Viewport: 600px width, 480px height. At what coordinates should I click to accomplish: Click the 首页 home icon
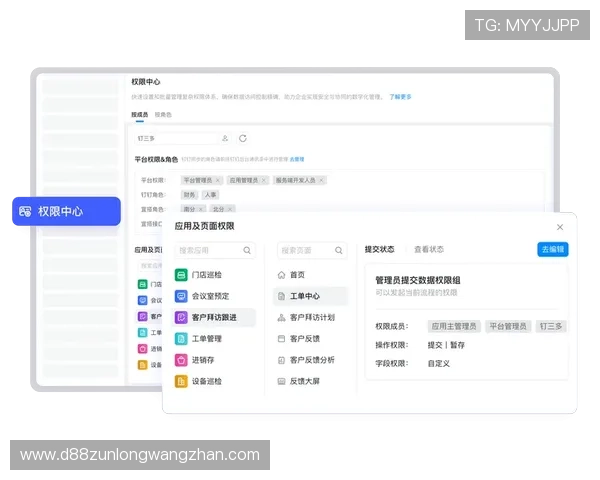(x=281, y=275)
